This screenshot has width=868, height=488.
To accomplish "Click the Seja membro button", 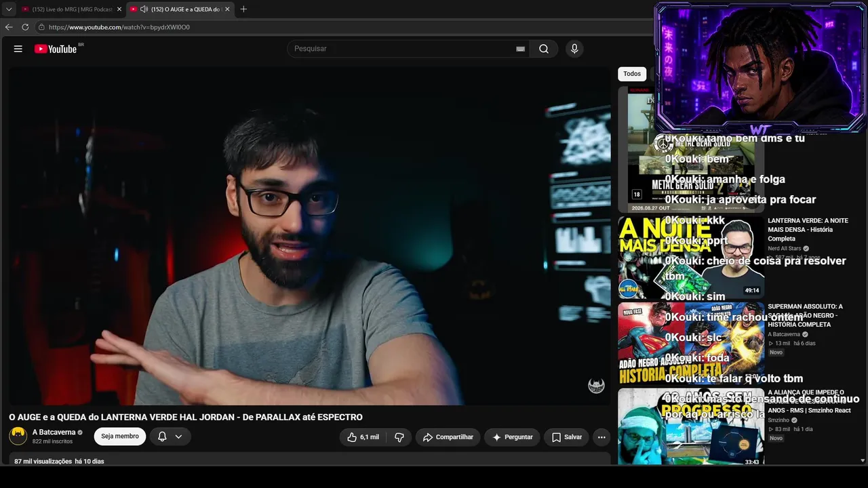I will coord(120,436).
